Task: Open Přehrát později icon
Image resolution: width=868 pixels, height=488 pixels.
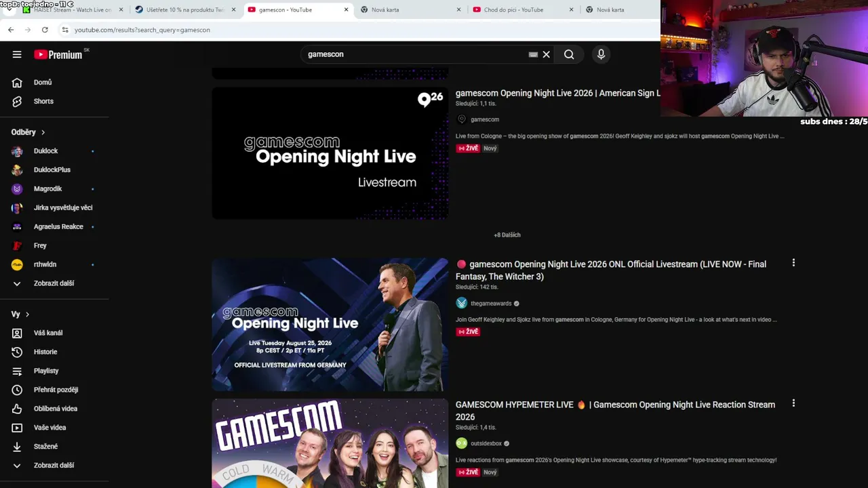Action: [17, 390]
